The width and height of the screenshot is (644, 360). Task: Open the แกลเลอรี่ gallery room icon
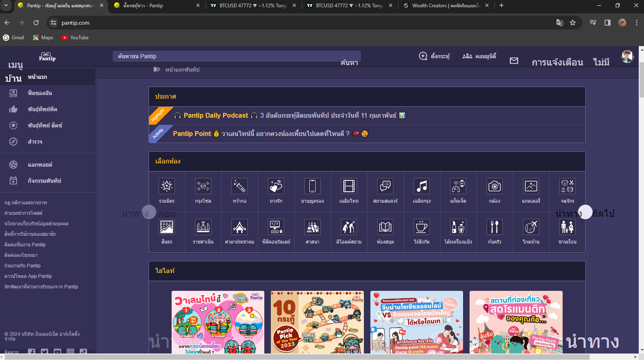coord(531,186)
